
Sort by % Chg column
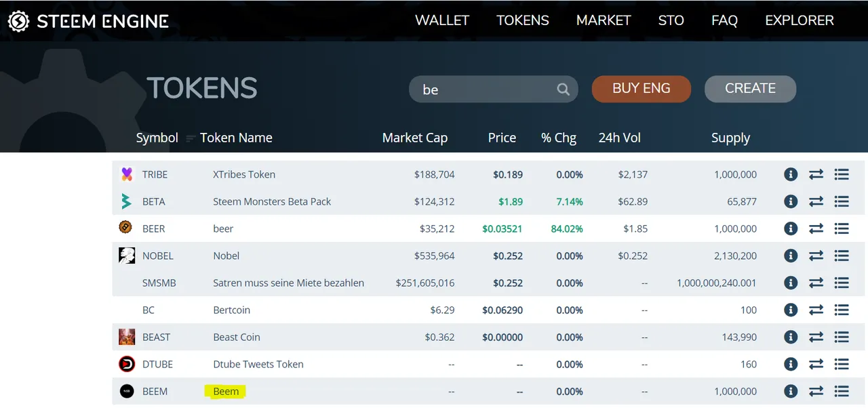click(559, 138)
